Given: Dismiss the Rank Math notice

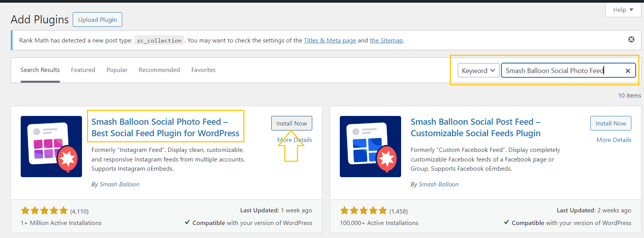Looking at the screenshot, I should click(x=631, y=39).
